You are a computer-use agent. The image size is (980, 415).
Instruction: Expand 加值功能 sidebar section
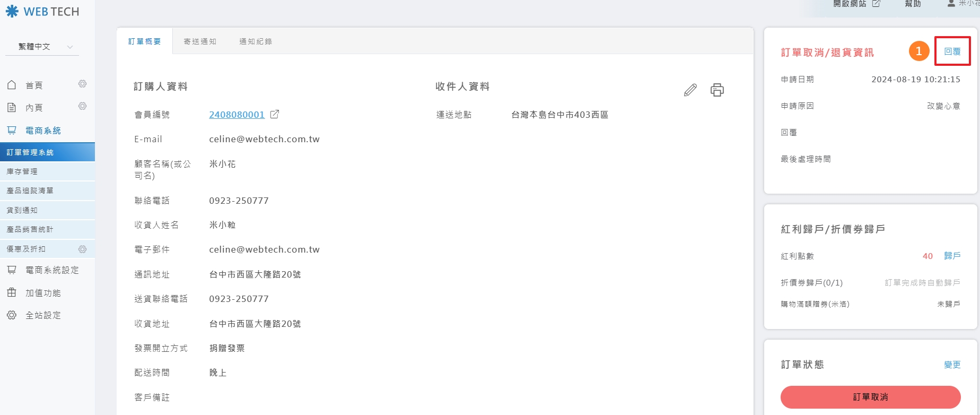(x=43, y=293)
